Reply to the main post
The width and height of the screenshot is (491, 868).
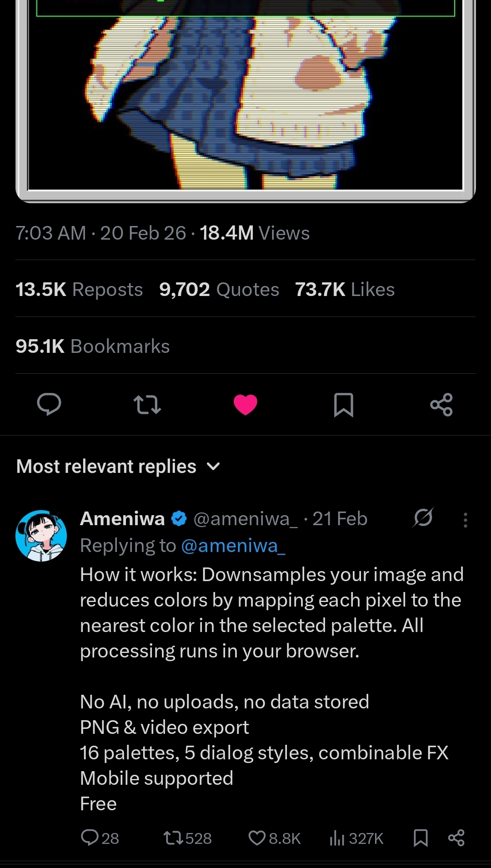pos(49,404)
